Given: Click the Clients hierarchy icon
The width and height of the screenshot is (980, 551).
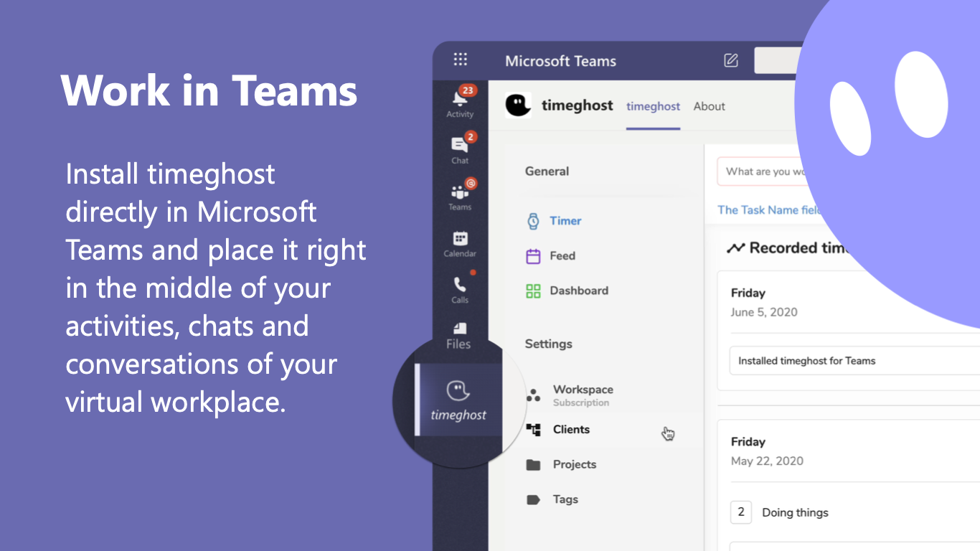Looking at the screenshot, I should pyautogui.click(x=533, y=430).
